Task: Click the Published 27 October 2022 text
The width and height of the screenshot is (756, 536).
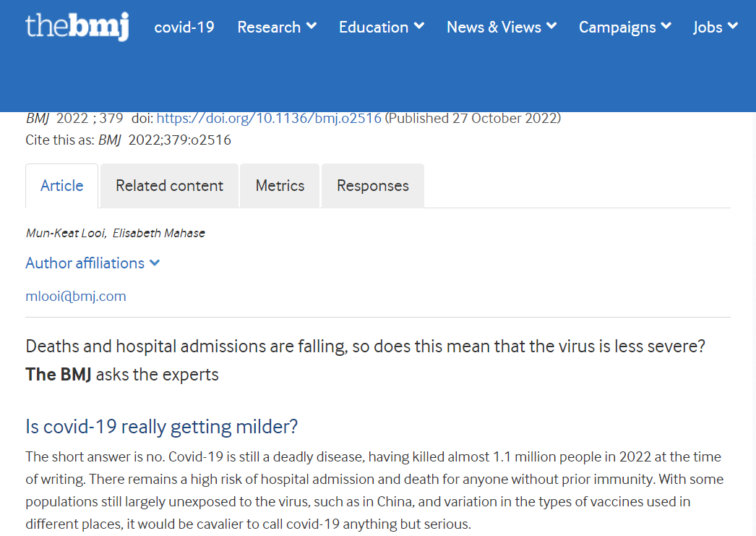Action: [x=473, y=119]
